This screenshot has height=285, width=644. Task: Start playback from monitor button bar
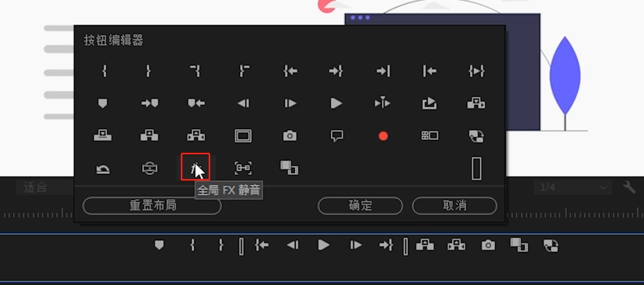[324, 245]
